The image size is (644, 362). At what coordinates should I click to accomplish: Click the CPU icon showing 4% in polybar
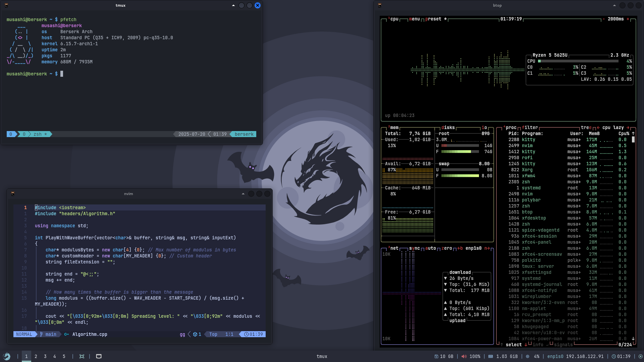click(x=528, y=356)
